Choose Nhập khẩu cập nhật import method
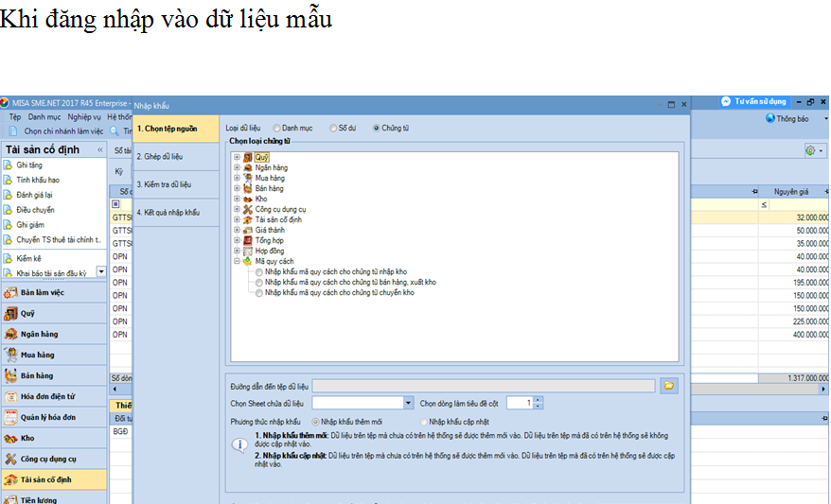Image resolution: width=831 pixels, height=504 pixels. tap(425, 421)
